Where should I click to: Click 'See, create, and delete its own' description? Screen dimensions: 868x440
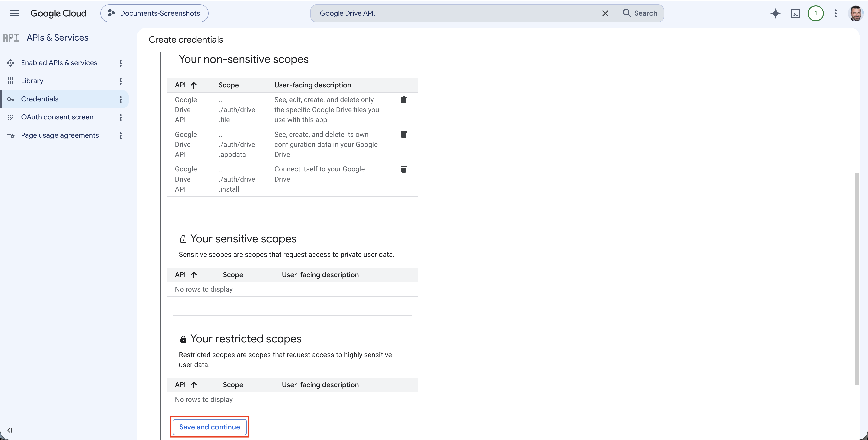click(326, 144)
